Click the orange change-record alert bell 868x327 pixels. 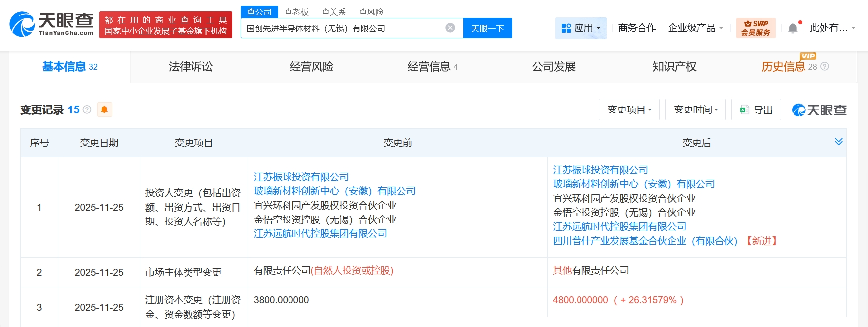(x=104, y=109)
